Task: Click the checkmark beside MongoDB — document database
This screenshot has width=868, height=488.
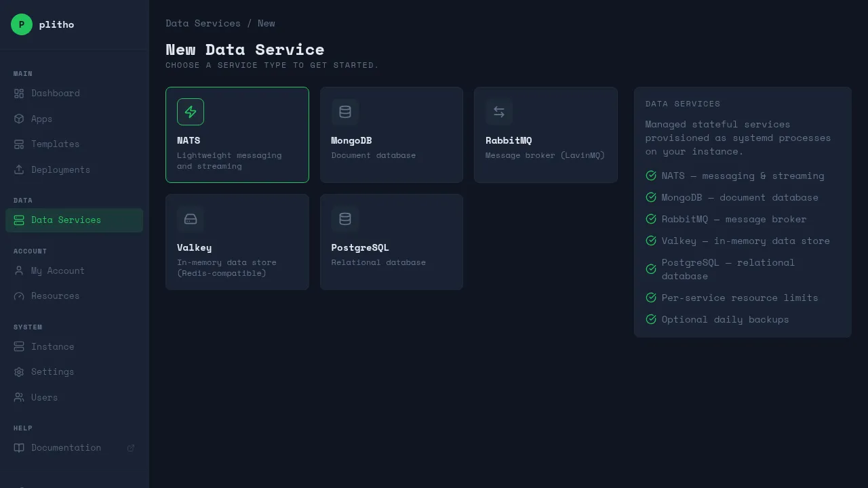Action: click(x=651, y=197)
